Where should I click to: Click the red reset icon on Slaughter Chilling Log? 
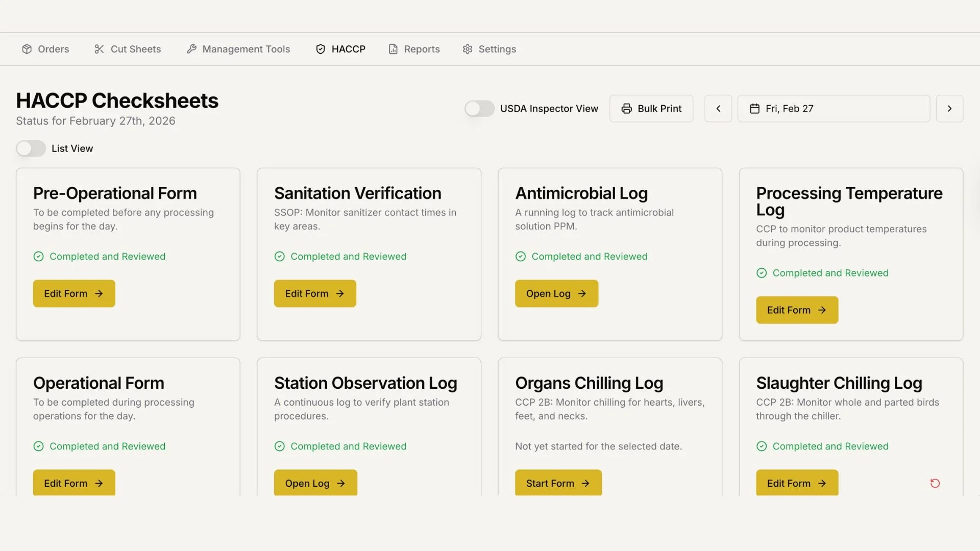[x=935, y=483]
